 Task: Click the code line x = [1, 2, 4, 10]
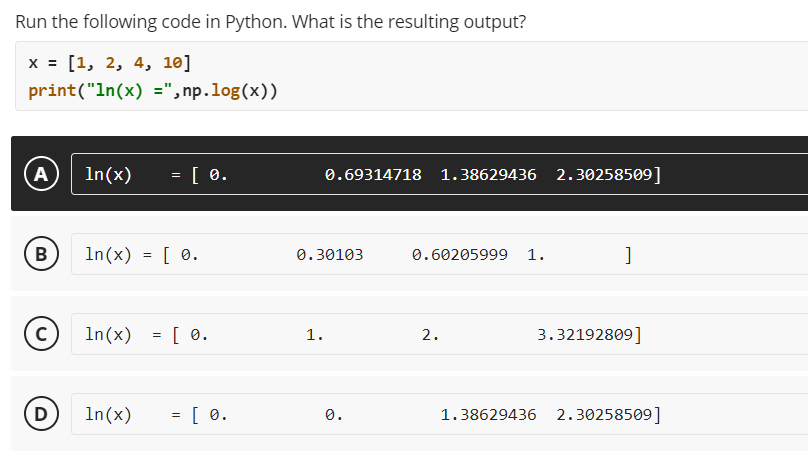click(110, 63)
